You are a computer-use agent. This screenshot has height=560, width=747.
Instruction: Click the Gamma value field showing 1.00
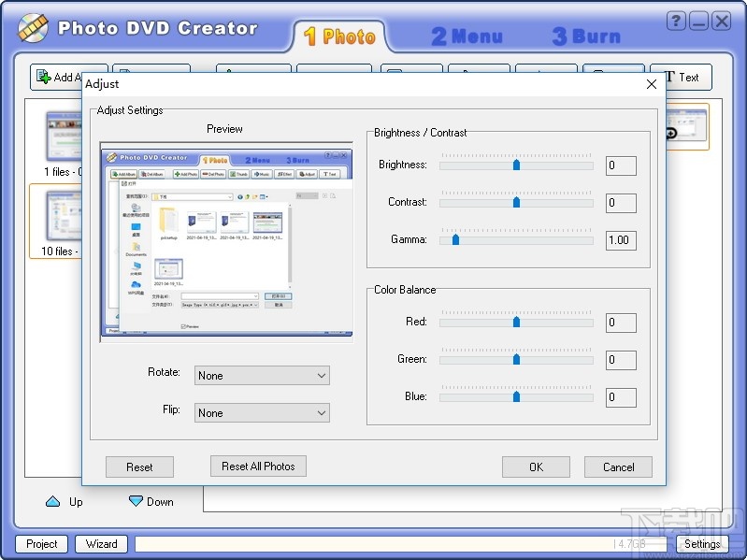[x=621, y=240]
